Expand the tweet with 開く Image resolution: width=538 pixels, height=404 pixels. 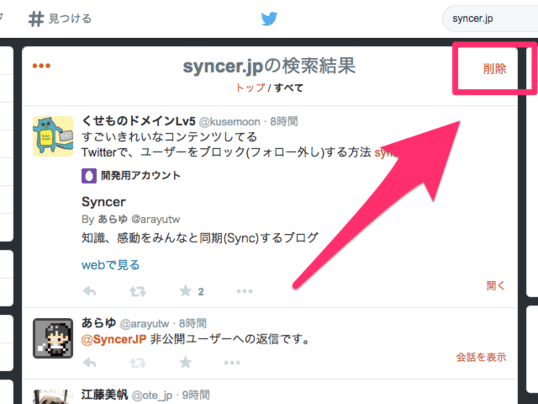point(495,286)
